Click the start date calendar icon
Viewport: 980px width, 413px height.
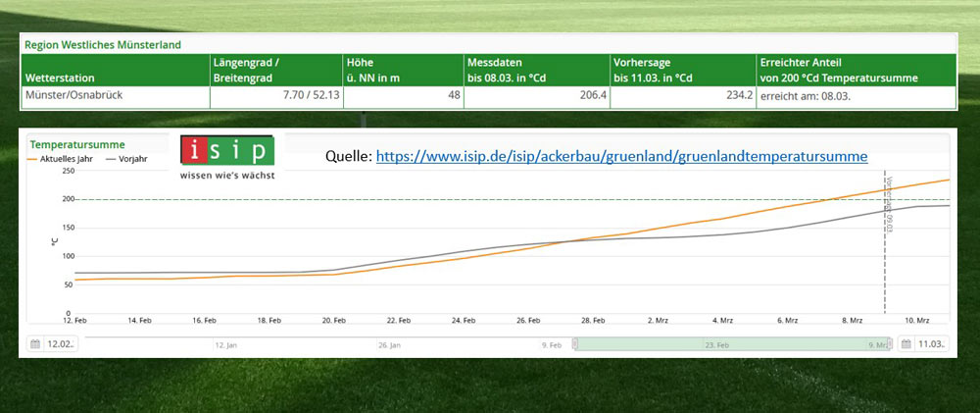(36, 344)
